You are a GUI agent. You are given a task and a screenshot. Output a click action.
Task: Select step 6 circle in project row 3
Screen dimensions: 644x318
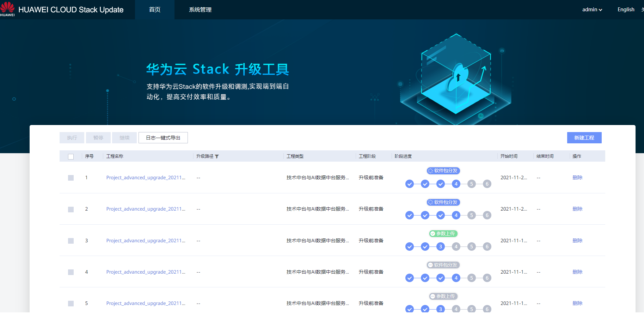coord(487,247)
